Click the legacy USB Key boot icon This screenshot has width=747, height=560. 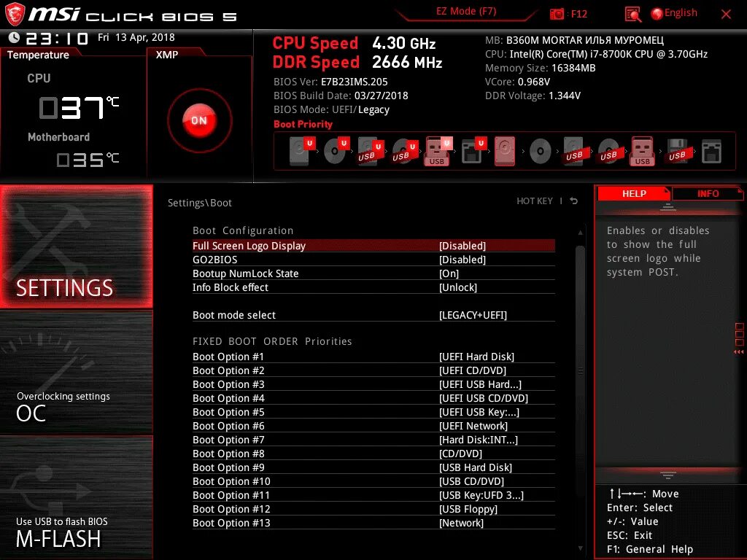coord(642,151)
